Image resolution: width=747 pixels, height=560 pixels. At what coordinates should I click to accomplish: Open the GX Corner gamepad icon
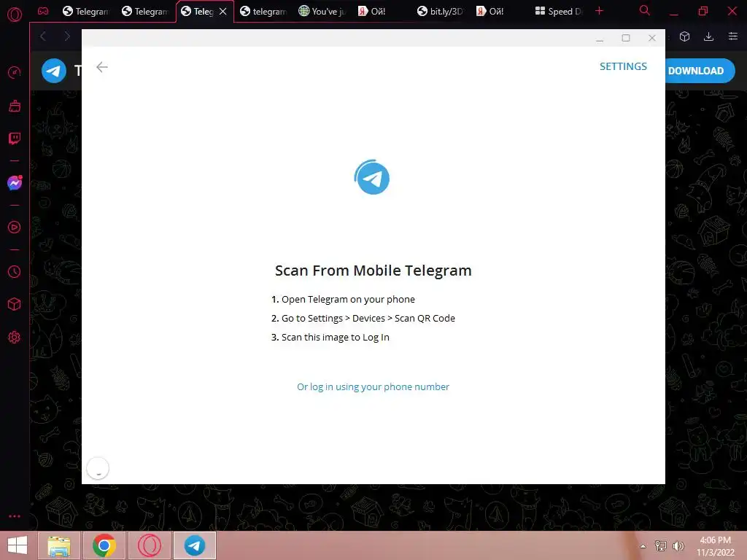(x=43, y=11)
